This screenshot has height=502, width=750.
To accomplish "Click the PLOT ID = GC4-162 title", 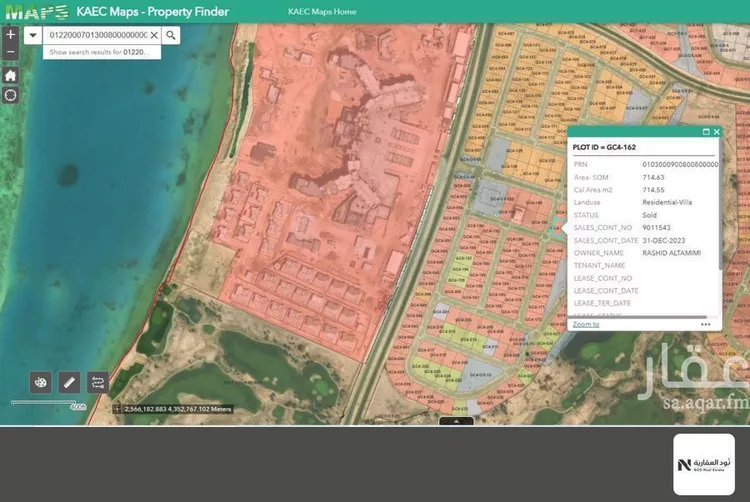I will tap(604, 147).
